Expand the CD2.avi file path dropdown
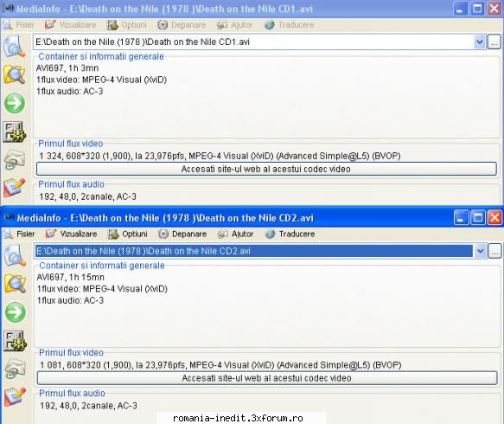 click(x=480, y=251)
